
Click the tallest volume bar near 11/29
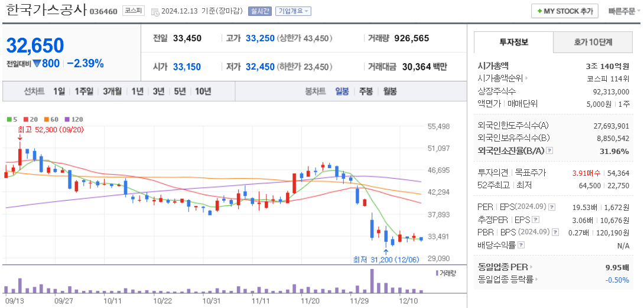tap(372, 281)
